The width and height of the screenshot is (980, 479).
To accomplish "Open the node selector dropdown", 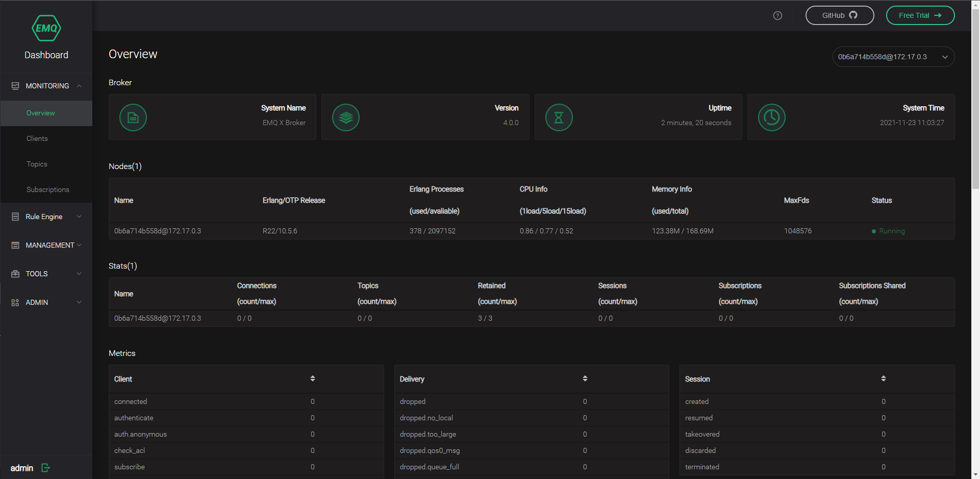I will pyautogui.click(x=893, y=57).
